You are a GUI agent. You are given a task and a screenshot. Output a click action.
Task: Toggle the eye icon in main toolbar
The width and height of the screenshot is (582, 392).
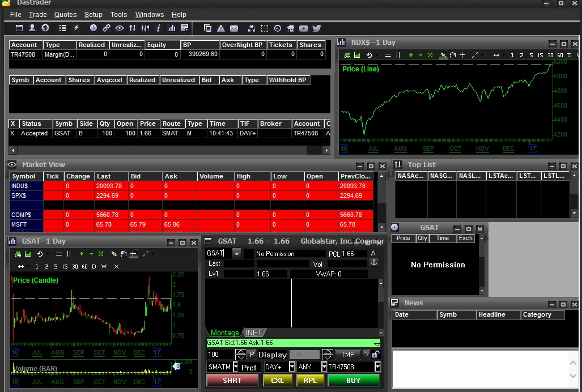click(x=120, y=28)
